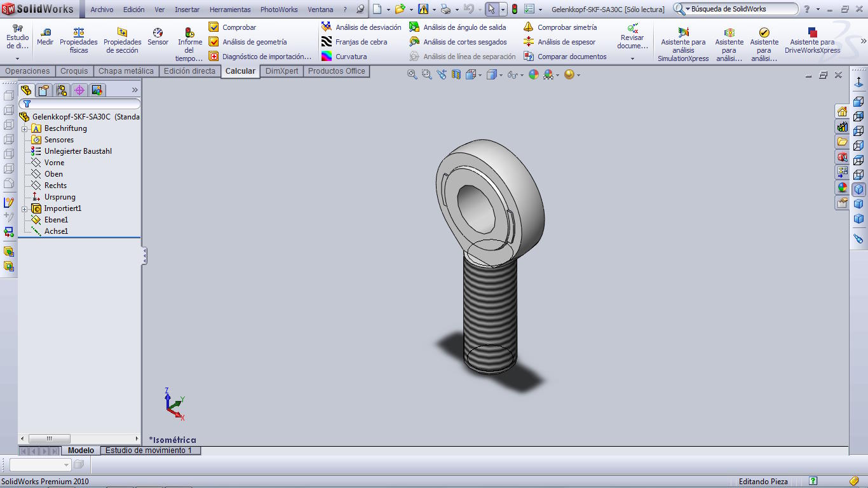Switch to the Chapa metálica tab
Image resolution: width=868 pixels, height=488 pixels.
point(126,71)
